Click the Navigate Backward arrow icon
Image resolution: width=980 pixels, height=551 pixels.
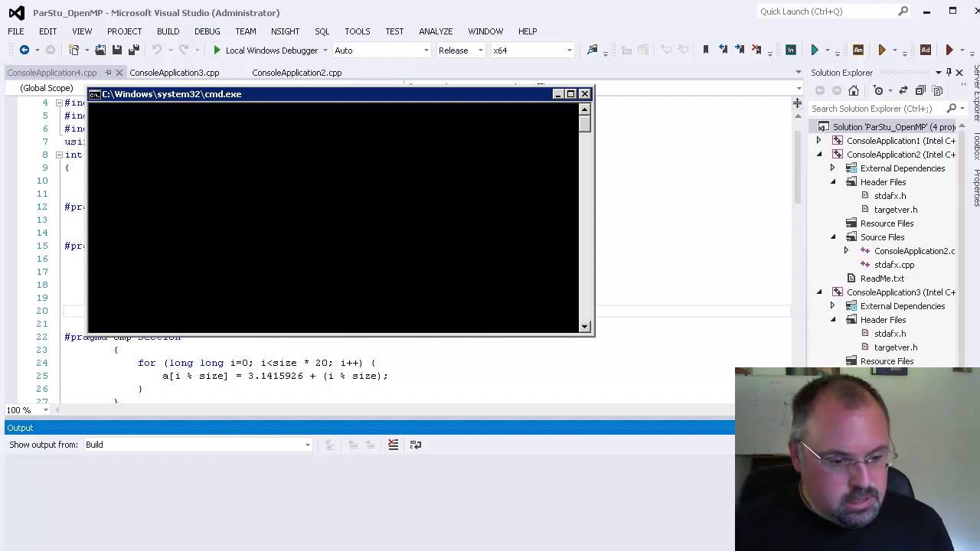pyautogui.click(x=24, y=50)
